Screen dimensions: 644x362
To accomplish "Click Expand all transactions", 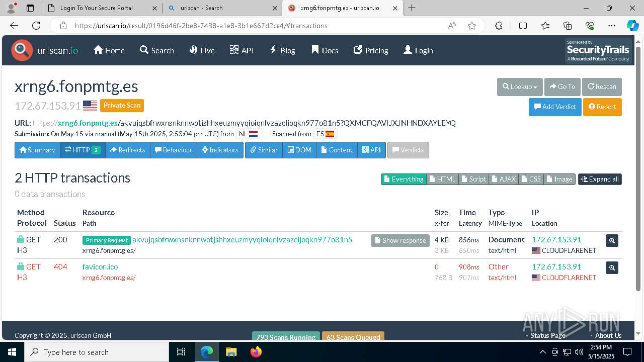I will coord(600,179).
